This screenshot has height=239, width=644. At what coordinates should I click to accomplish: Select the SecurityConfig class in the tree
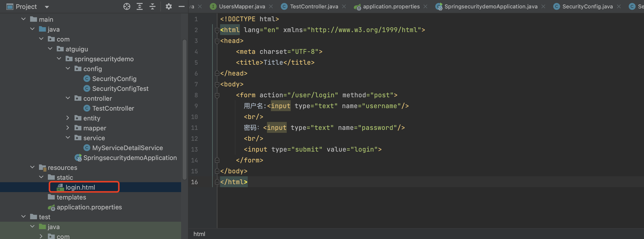[114, 79]
